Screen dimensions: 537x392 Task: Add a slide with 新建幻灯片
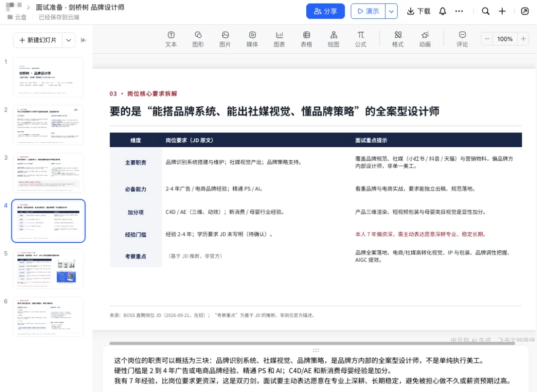[x=38, y=40]
